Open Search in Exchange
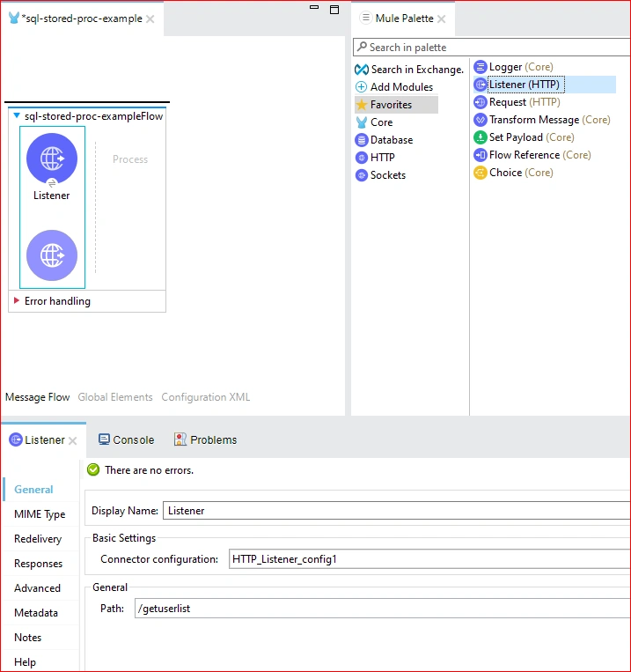 coord(409,70)
